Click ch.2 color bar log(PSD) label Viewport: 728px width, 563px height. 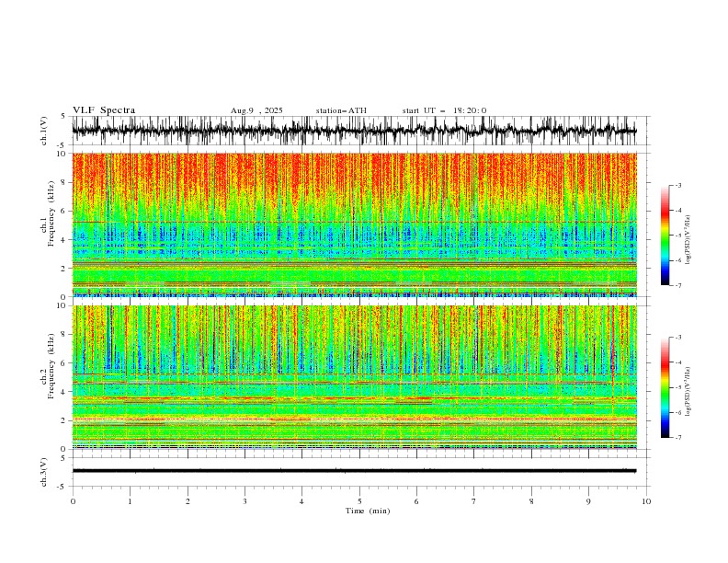(x=688, y=392)
